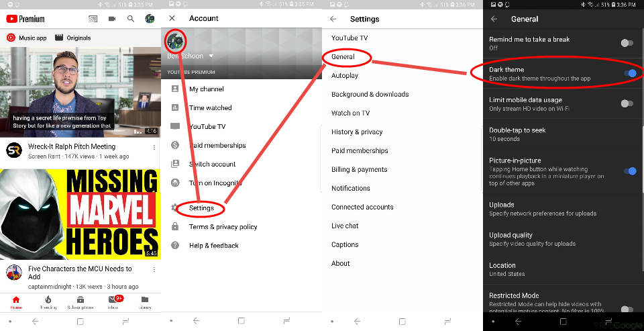Play the Missing Marvel Heroes thumbnail

click(x=80, y=214)
